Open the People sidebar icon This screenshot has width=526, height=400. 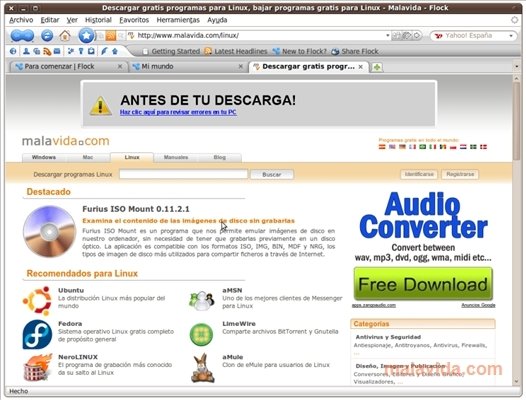[27, 51]
